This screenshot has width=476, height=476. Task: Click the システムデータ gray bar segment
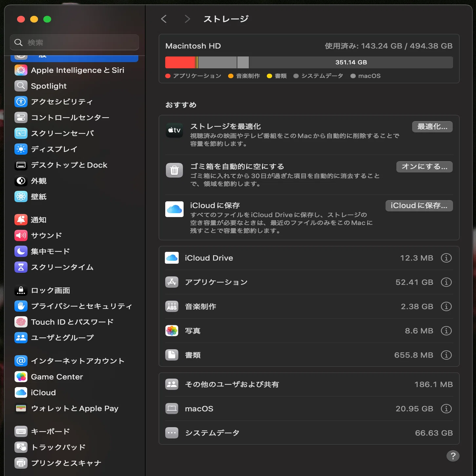(217, 62)
